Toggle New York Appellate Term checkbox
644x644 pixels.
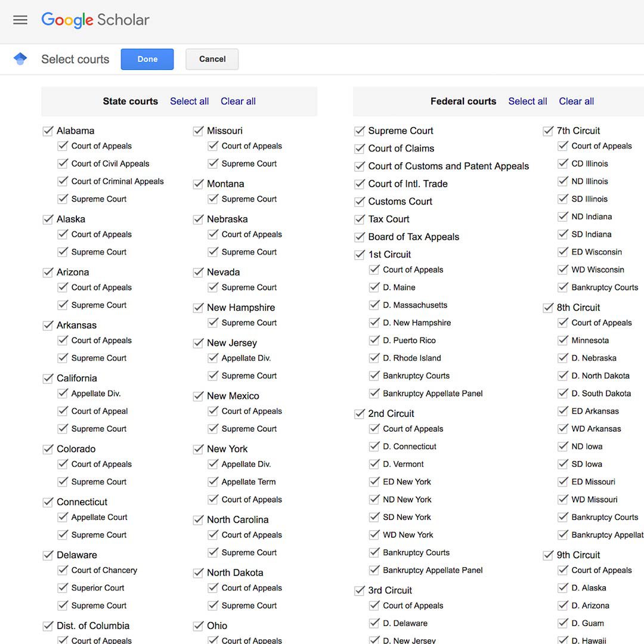(x=213, y=482)
